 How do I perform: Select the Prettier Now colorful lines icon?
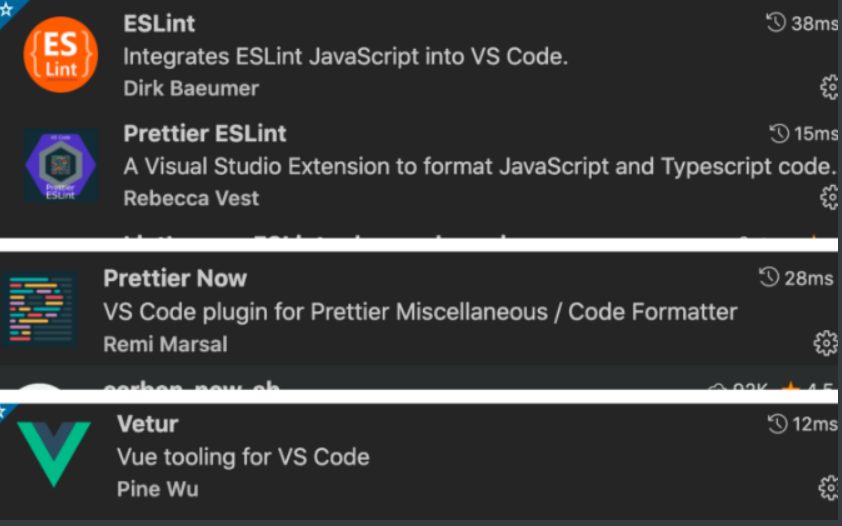40,310
